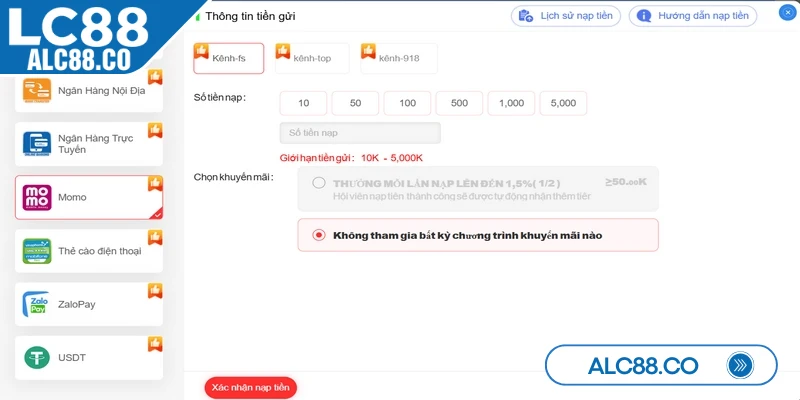Pick the 5,000 deposit amount

(563, 103)
